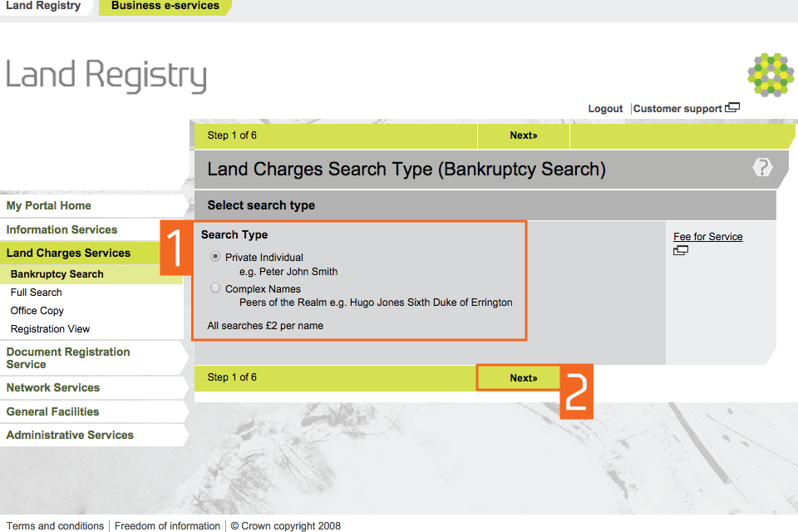Click the '© Crown copyright 2008' text

(x=285, y=526)
